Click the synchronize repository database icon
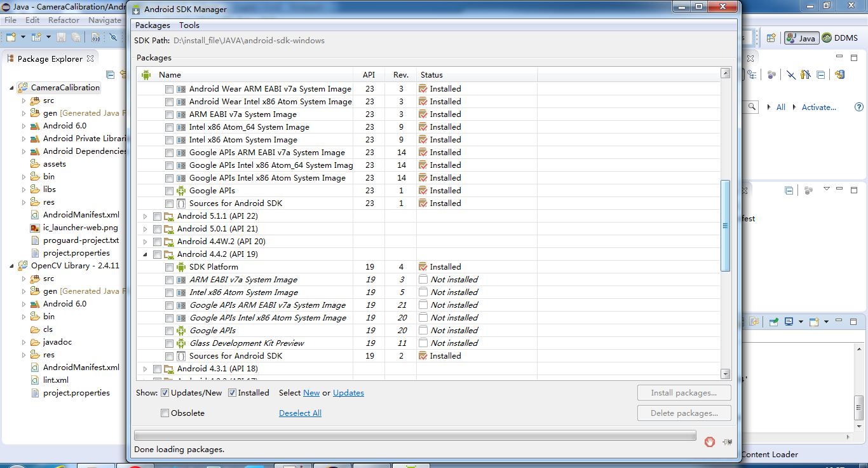 click(839, 74)
